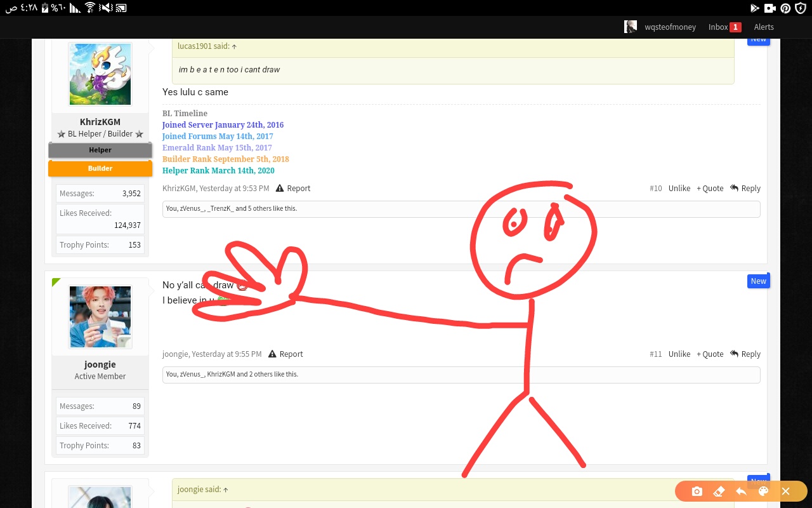Jump to joongie's quoted post arrow

pyautogui.click(x=225, y=490)
